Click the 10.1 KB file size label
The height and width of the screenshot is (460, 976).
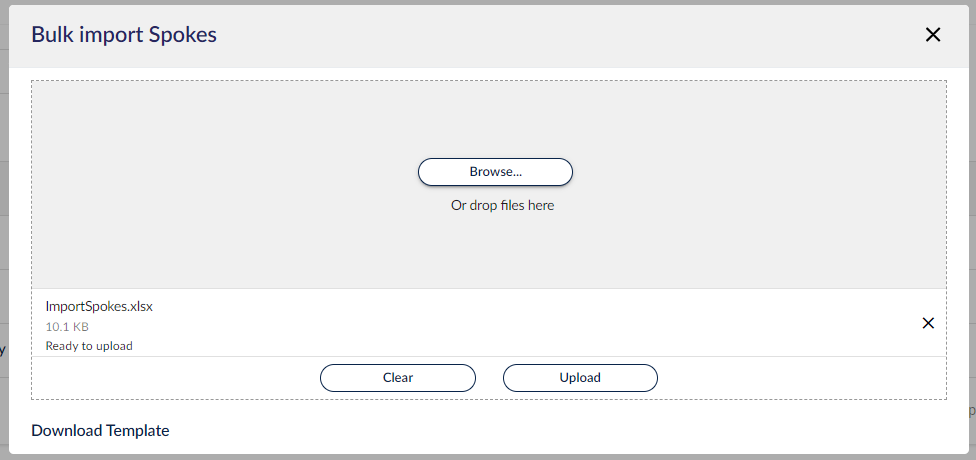[x=67, y=327]
